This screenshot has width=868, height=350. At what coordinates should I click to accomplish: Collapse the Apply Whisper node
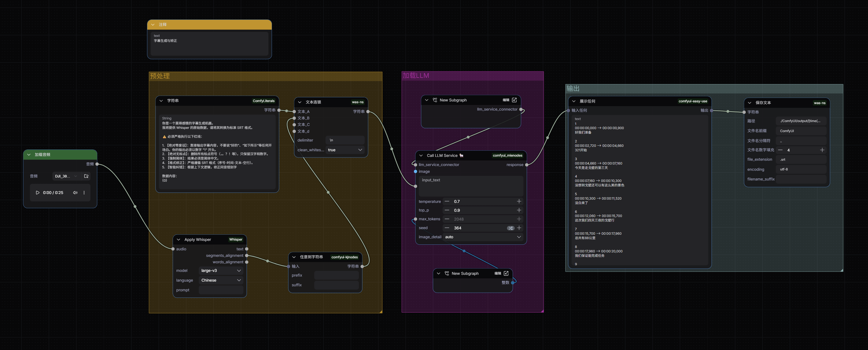[x=179, y=239]
